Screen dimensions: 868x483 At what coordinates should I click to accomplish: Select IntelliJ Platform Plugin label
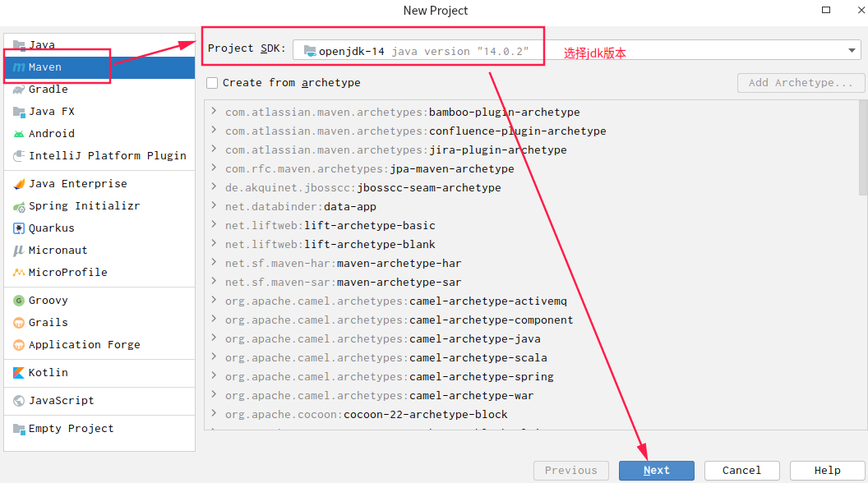coord(108,155)
